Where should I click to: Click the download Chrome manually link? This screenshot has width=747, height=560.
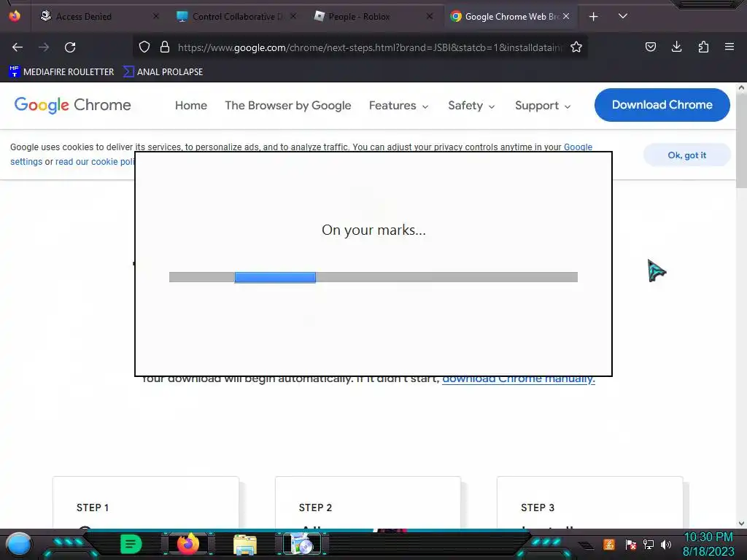click(x=519, y=380)
